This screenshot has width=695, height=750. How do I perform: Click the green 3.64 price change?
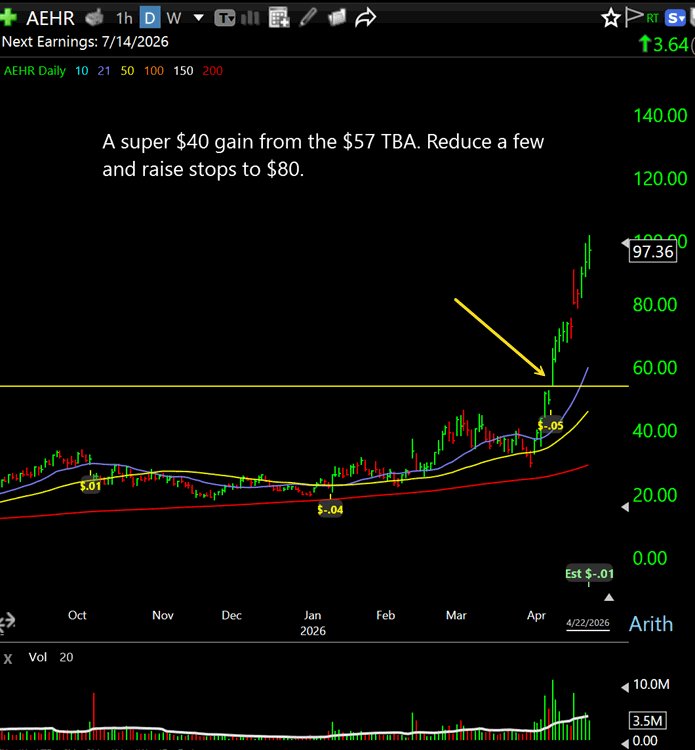click(664, 44)
